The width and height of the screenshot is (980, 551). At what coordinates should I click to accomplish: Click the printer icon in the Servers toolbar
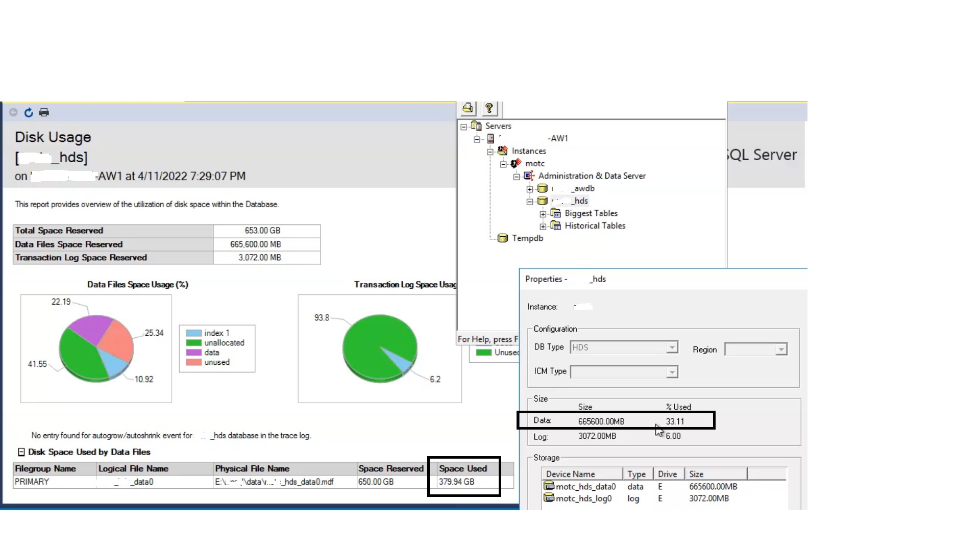pos(468,109)
